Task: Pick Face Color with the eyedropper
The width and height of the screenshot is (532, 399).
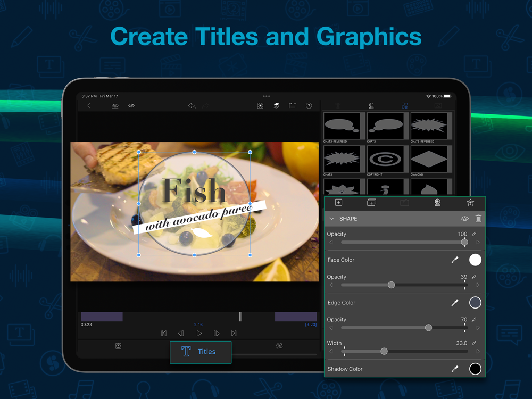Action: (x=455, y=260)
